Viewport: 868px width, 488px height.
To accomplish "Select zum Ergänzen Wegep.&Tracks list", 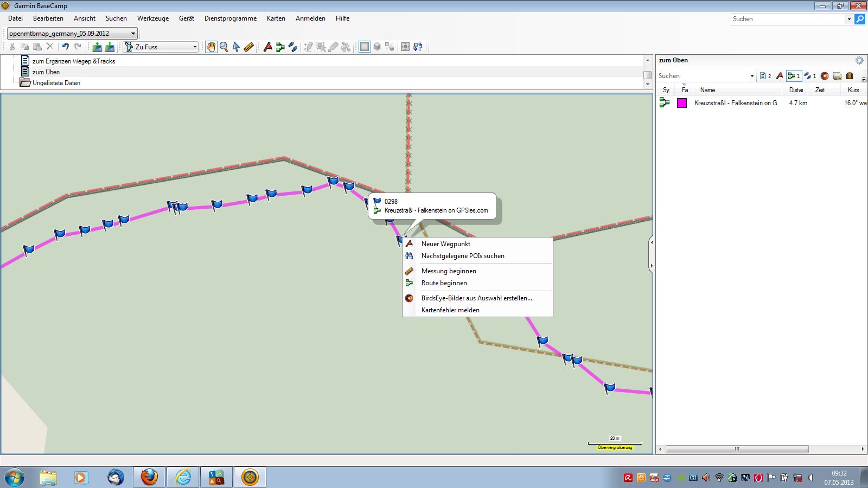I will 74,61.
